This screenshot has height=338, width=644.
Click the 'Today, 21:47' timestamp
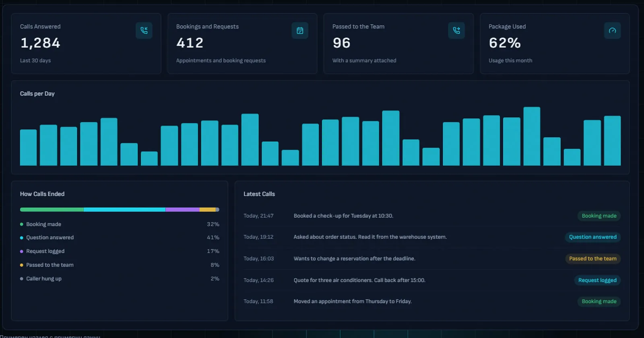[x=258, y=216]
